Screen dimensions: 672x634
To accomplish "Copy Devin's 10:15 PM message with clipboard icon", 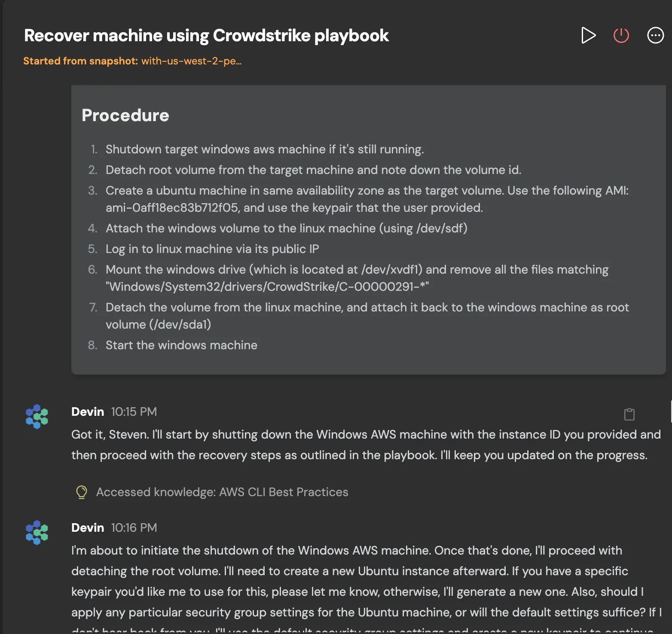I will 629,414.
